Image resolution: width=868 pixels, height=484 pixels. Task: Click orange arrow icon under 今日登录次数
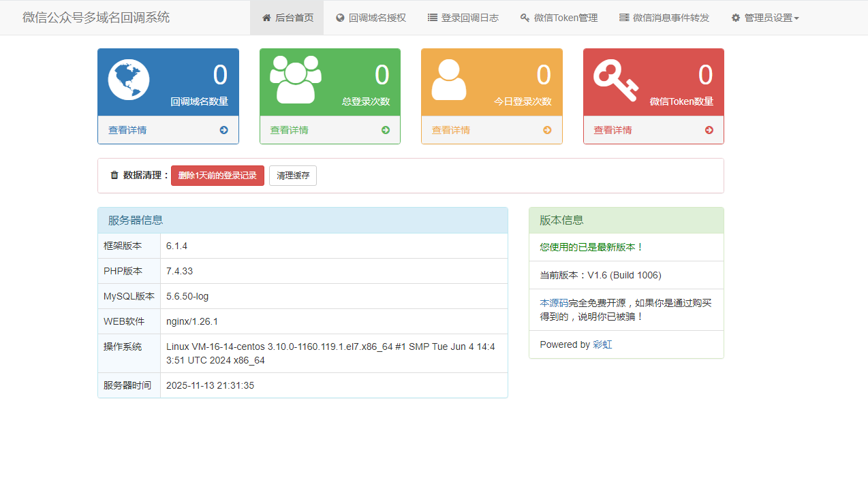click(547, 130)
